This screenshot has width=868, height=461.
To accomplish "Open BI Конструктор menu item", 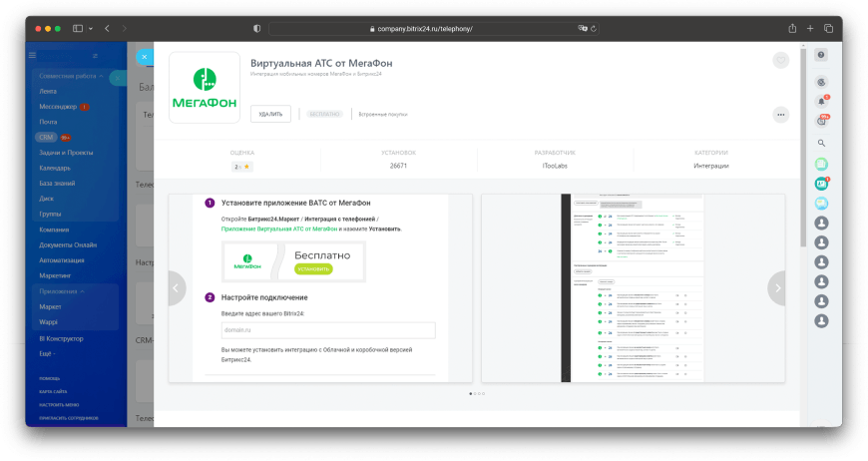I will point(61,338).
